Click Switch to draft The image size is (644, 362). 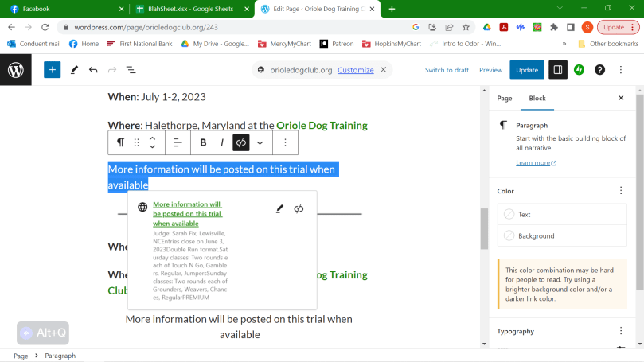tap(447, 70)
